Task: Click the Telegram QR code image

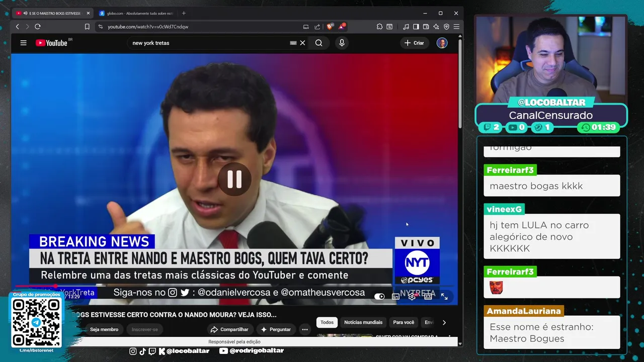Action: 36,322
